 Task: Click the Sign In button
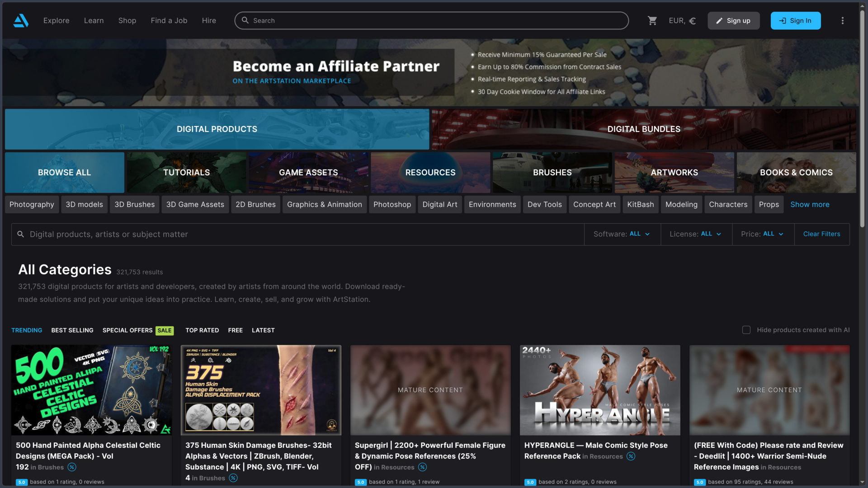point(795,21)
